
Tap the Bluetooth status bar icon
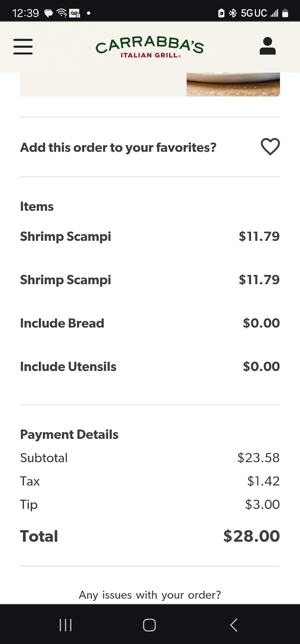tap(233, 13)
